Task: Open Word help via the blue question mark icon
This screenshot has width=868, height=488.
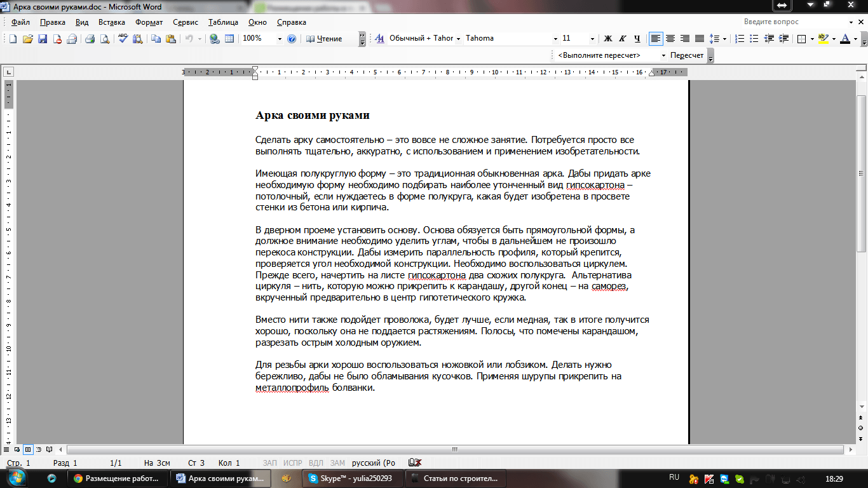Action: click(x=292, y=39)
